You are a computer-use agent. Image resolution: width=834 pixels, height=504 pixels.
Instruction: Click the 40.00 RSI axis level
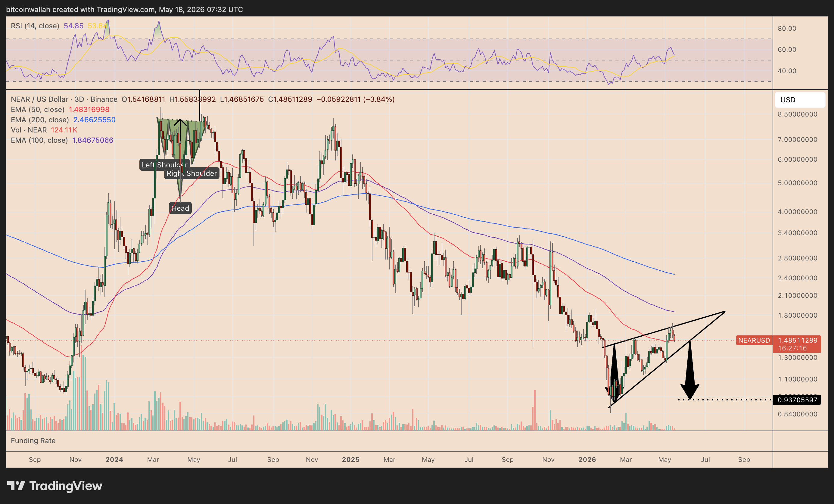click(787, 71)
